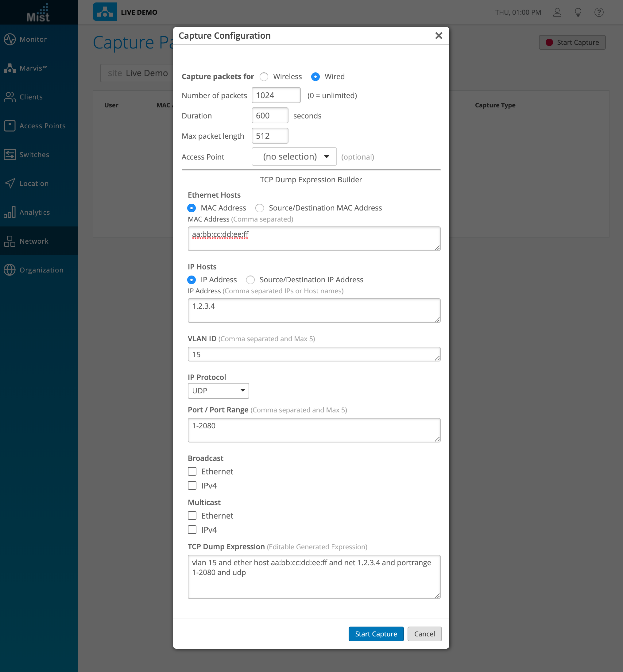Image resolution: width=623 pixels, height=672 pixels.
Task: Click the Switches icon in sidebar
Action: (10, 155)
